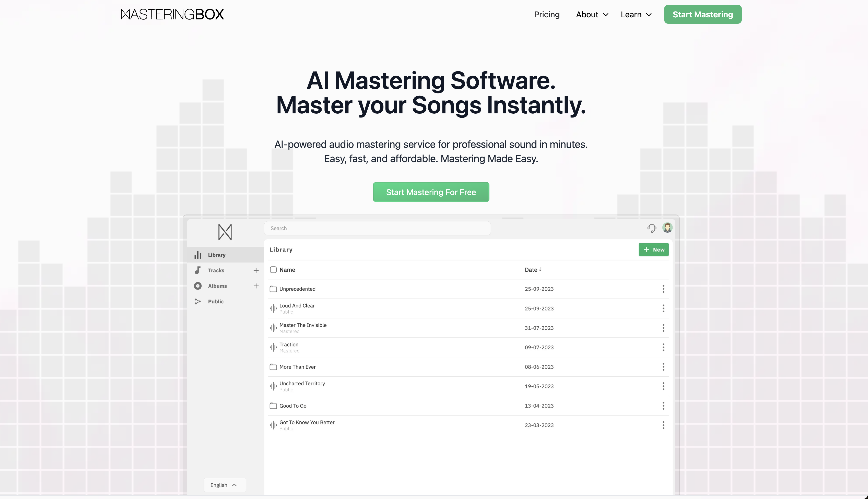
Task: Click the M logo in the sidebar
Action: 225,232
